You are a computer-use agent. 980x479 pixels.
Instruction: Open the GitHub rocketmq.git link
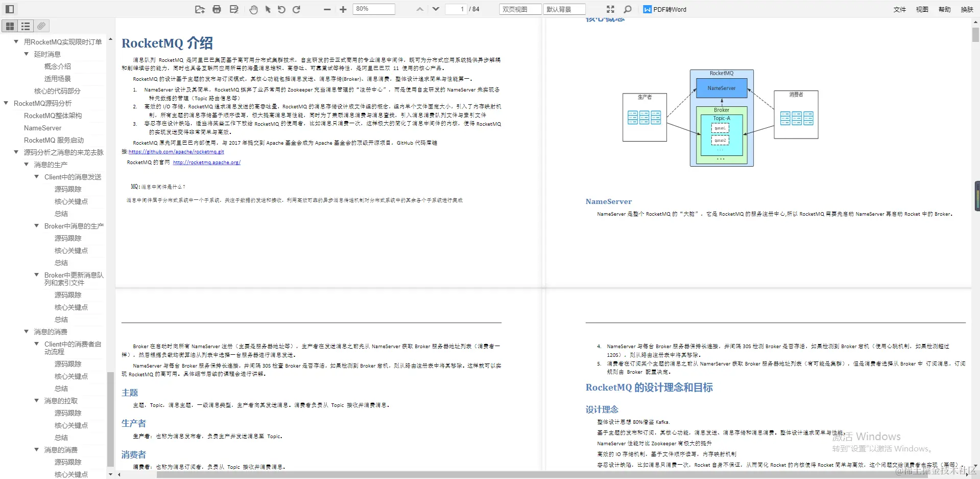[x=176, y=152]
